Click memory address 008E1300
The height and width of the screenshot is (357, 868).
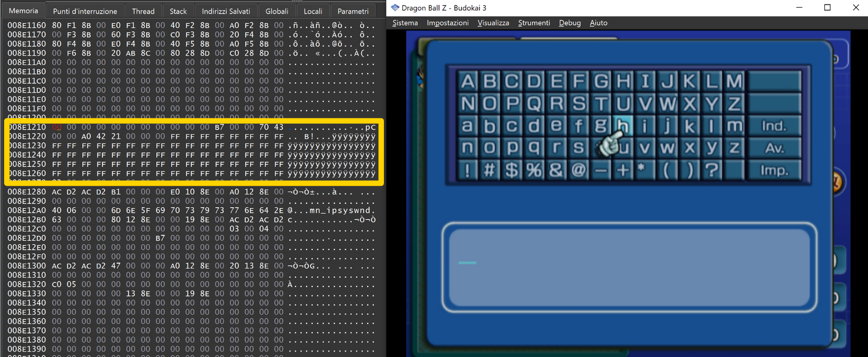coord(27,265)
